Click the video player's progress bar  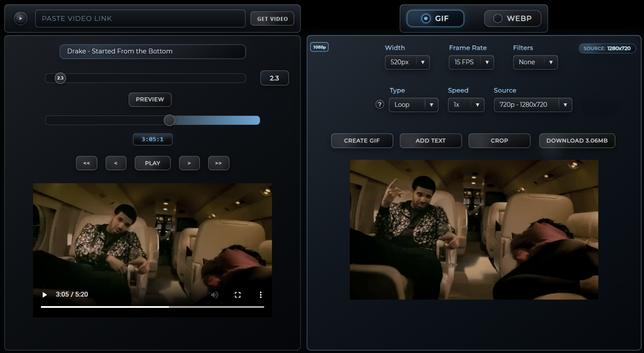point(153,307)
